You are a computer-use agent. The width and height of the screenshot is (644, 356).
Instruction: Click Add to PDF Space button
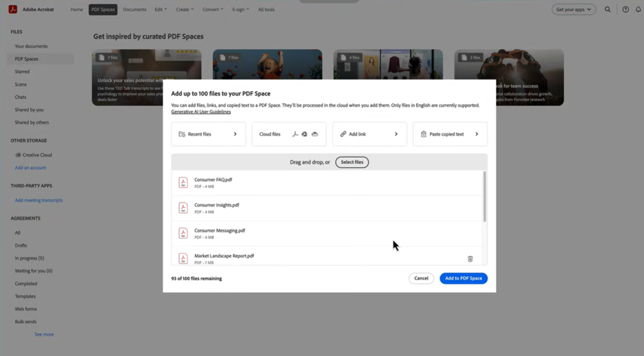pos(464,278)
